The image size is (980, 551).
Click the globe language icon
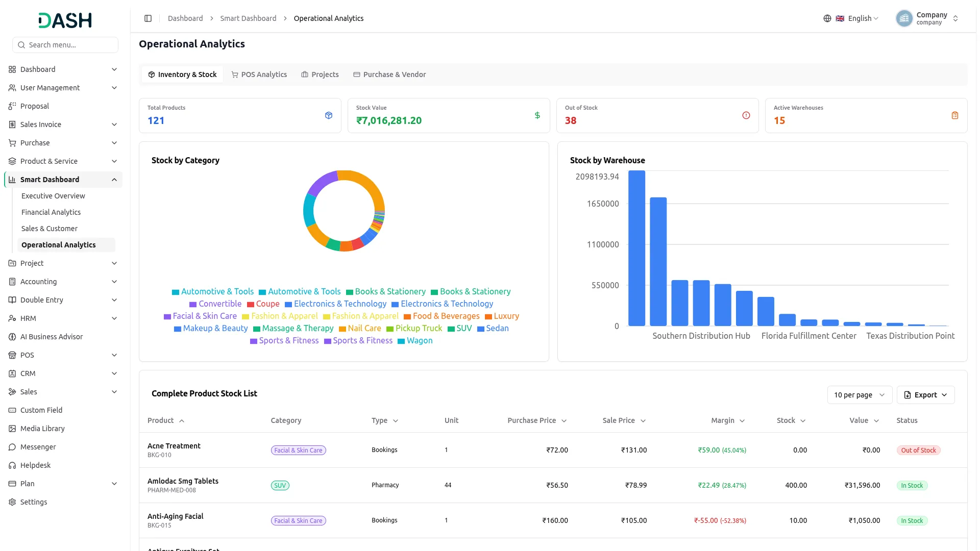tap(827, 18)
